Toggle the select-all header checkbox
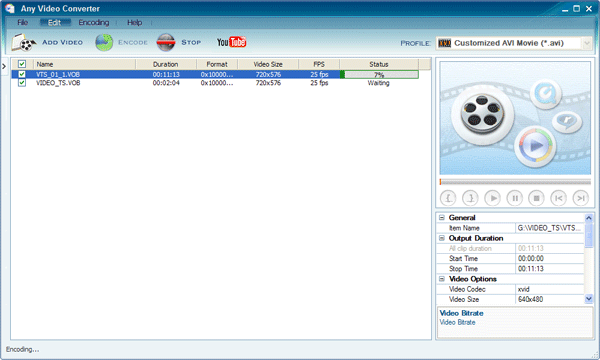 [22, 64]
